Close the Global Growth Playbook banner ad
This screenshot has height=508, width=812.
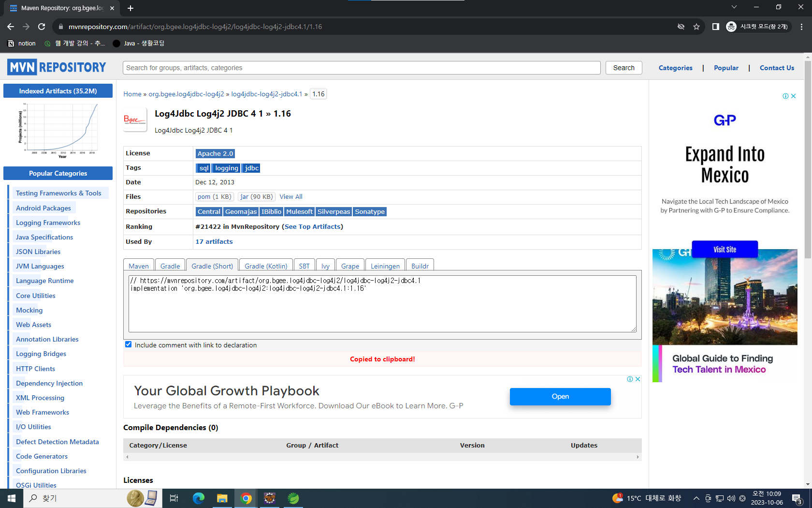[638, 379]
